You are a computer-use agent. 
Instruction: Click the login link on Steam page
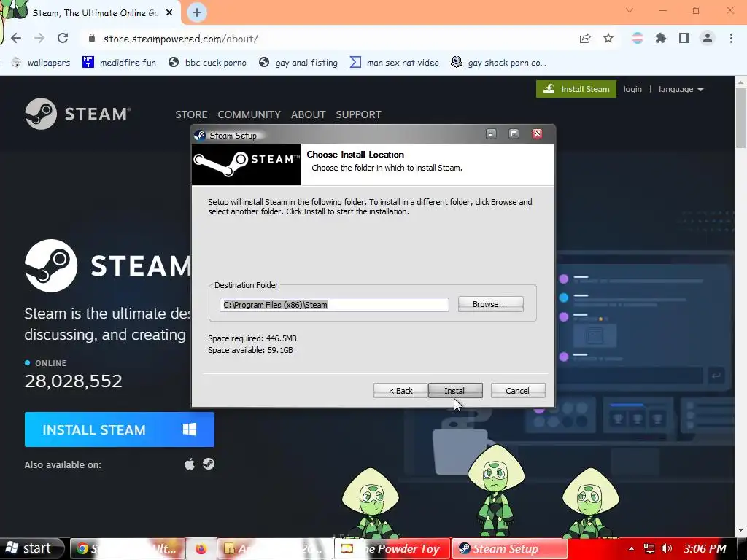click(632, 89)
